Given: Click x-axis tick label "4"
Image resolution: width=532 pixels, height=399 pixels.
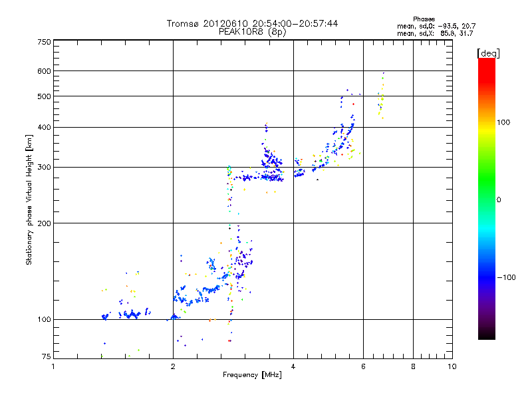Looking at the screenshot, I should pos(293,367).
